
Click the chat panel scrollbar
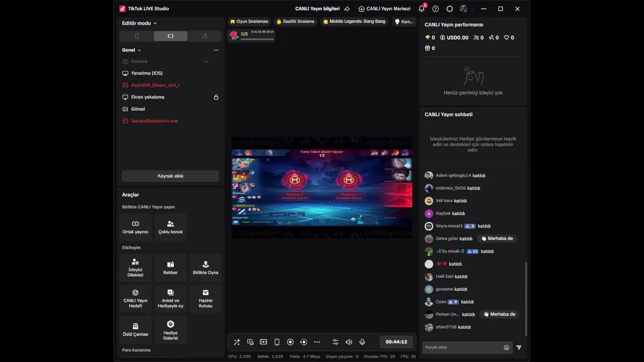[526, 299]
